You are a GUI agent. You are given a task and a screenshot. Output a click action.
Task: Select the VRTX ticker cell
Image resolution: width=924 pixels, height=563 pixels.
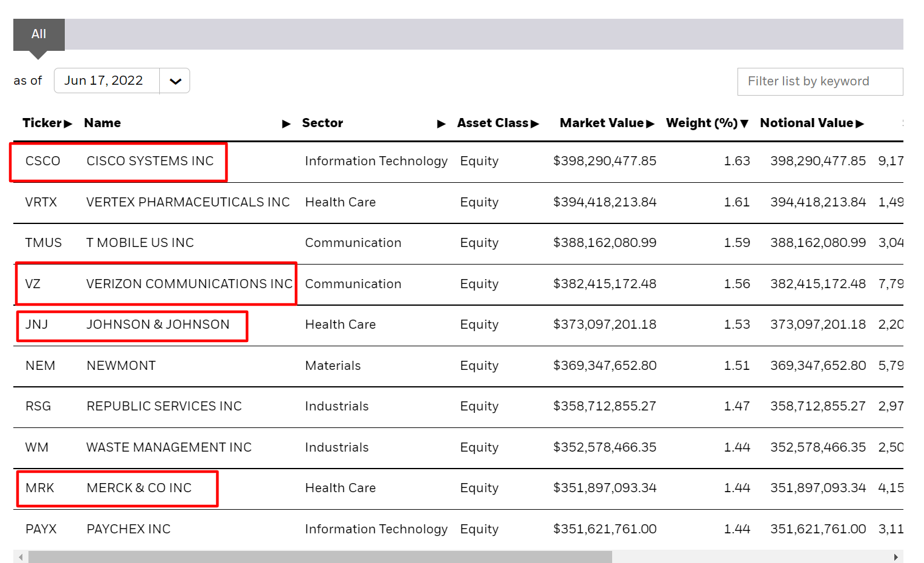click(41, 202)
